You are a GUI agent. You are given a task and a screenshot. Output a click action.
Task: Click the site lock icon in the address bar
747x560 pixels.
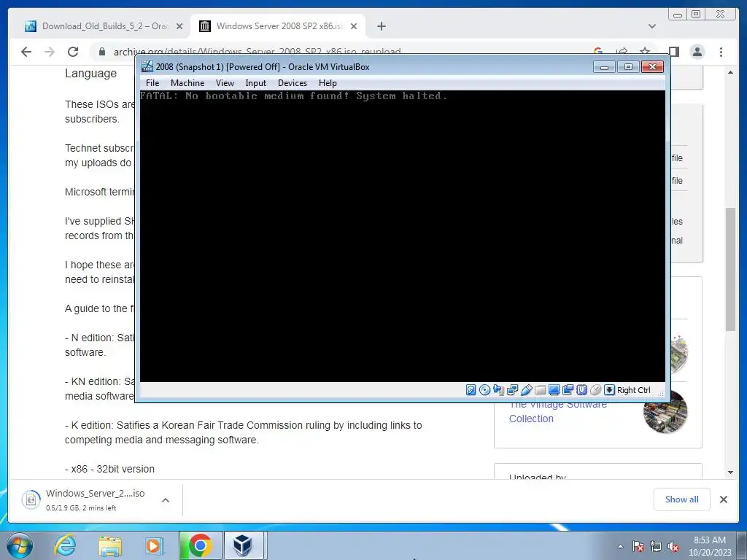point(101,52)
